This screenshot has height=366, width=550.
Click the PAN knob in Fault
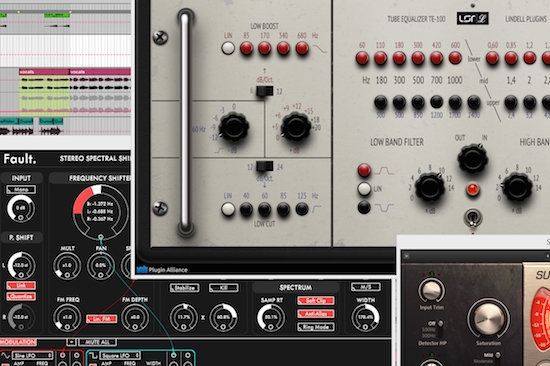click(101, 265)
